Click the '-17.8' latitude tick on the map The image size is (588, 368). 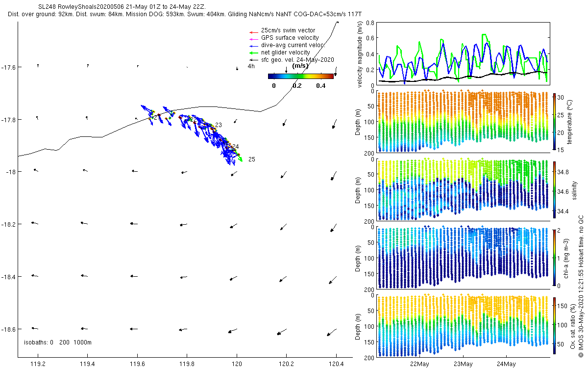pyautogui.click(x=9, y=120)
